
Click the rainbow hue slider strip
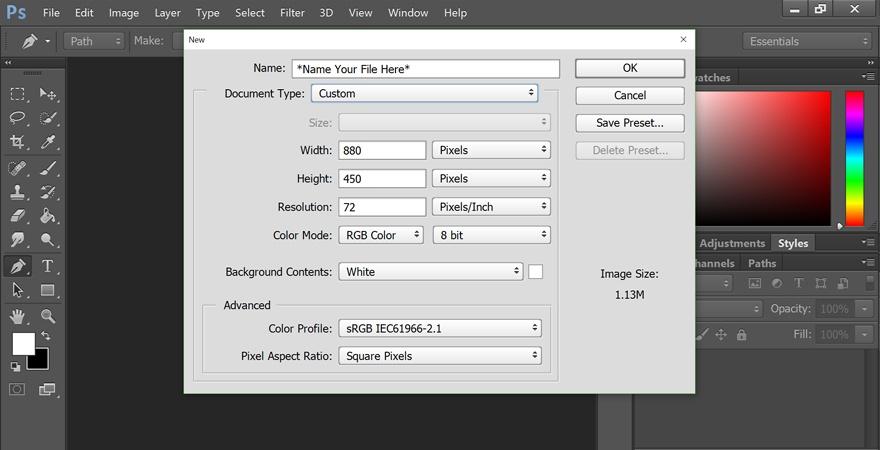854,158
